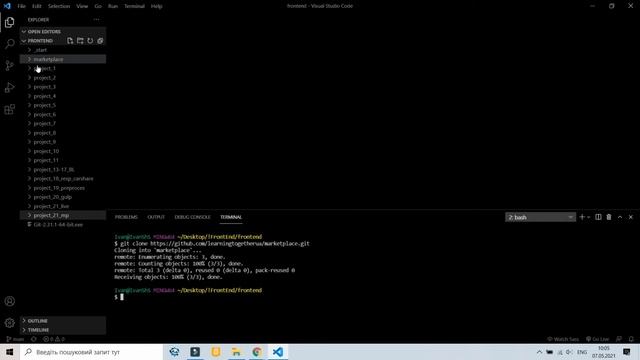Collapse the OPEN EDITORS section
Image resolution: width=640 pixels, height=360 pixels.
pyautogui.click(x=63, y=31)
